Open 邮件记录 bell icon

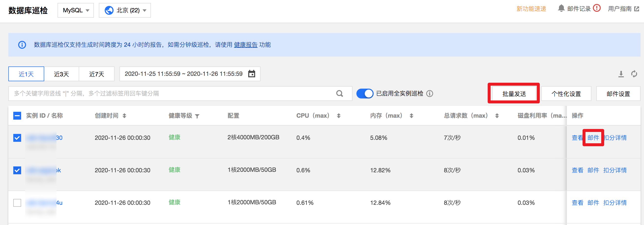pos(561,8)
